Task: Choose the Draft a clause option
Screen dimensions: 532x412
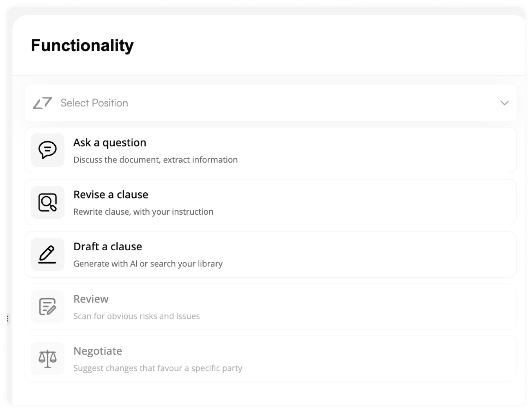Action: coord(271,255)
